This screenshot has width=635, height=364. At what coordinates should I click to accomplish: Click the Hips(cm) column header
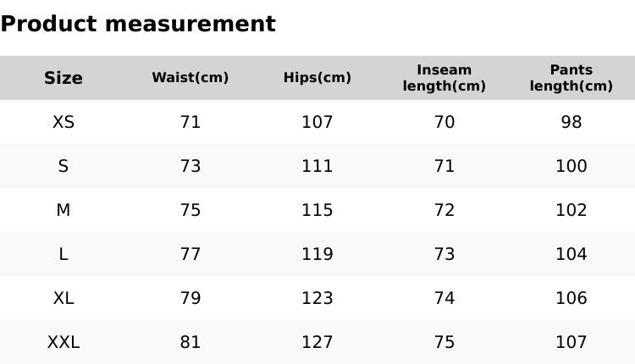(317, 78)
